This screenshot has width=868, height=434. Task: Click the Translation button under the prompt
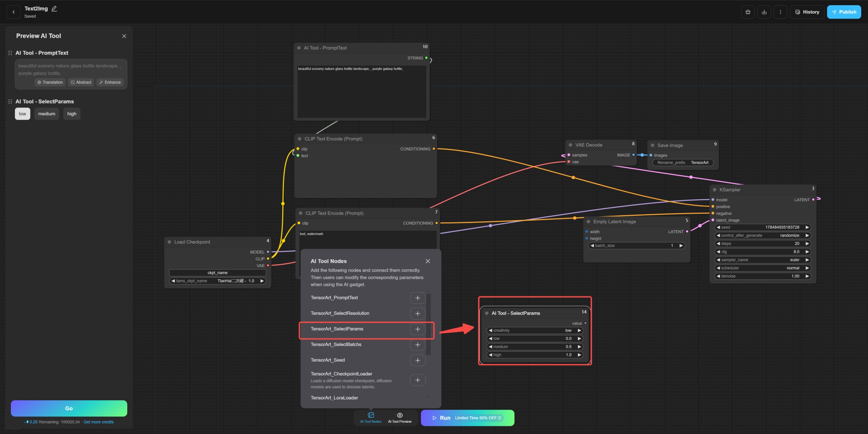point(50,82)
